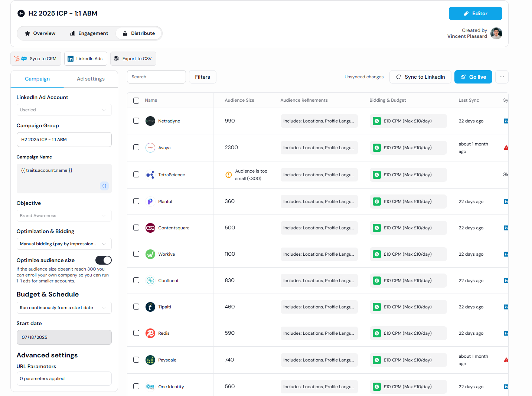Open the Manual bidding dropdown
Image resolution: width=532 pixels, height=396 pixels.
[x=64, y=244]
